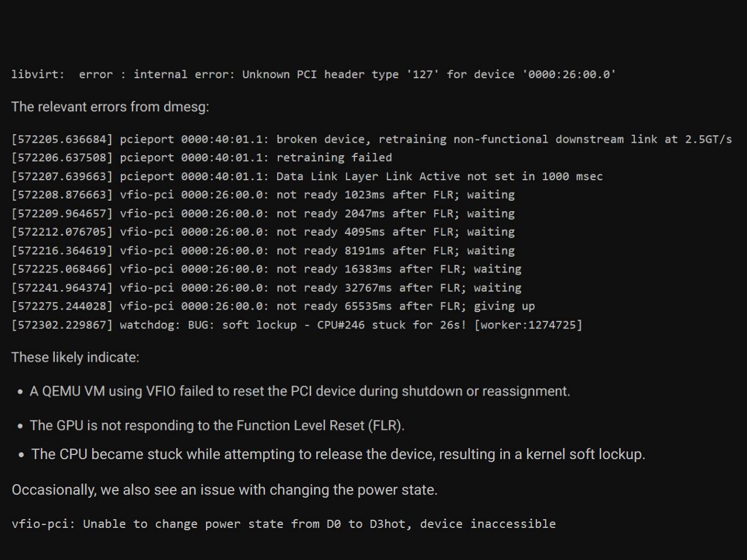
Task: Select the 'not ready 1023ms after FLR' line
Action: [263, 195]
